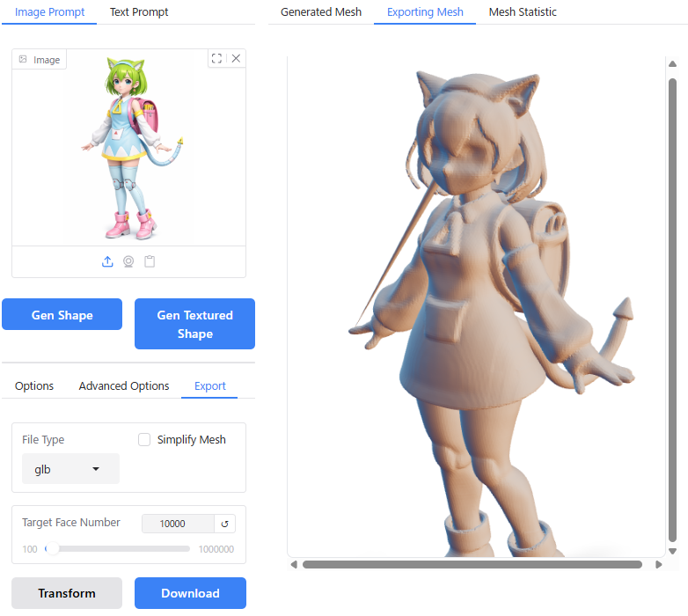The image size is (688, 616).
Task: Switch to the Text Prompt tab
Action: point(139,12)
